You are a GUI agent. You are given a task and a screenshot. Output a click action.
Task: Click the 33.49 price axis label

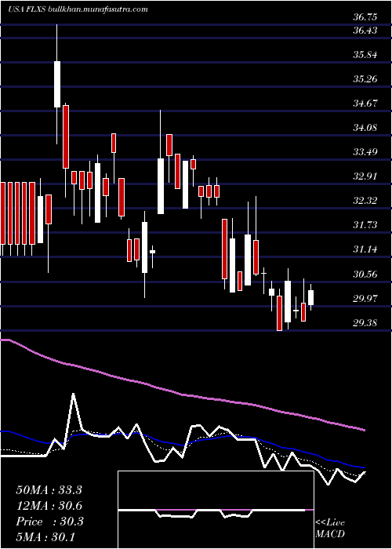tap(365, 152)
